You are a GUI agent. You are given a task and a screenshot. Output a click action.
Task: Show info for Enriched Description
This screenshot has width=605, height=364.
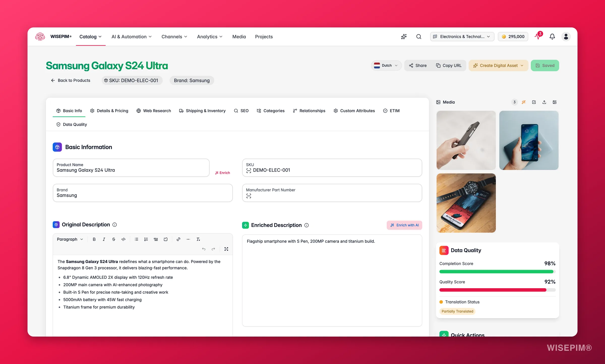(x=307, y=225)
